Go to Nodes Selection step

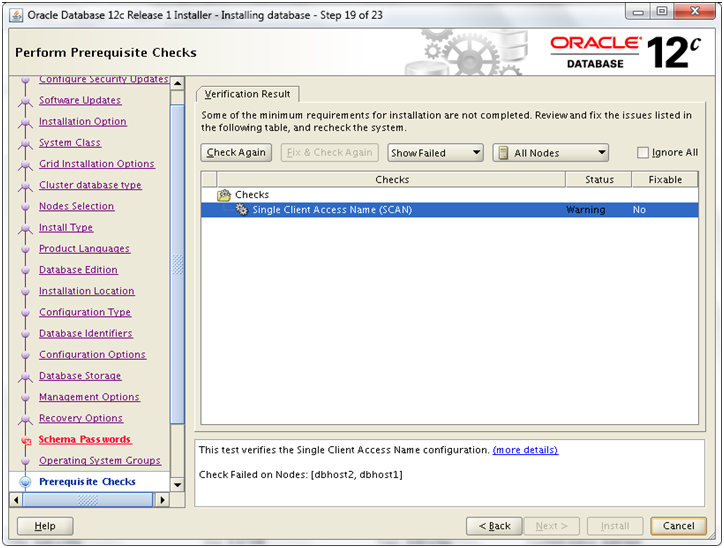pyautogui.click(x=76, y=206)
